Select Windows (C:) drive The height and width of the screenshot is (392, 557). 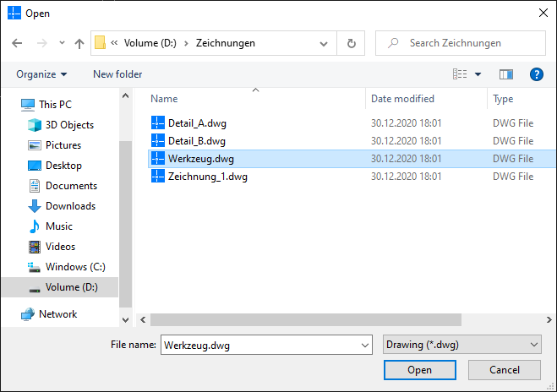(x=75, y=267)
